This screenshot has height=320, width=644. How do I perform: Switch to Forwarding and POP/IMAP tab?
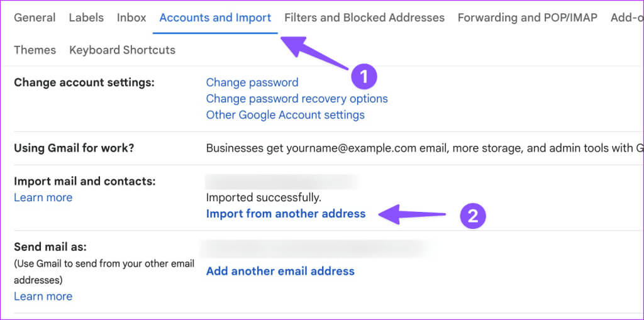(527, 18)
